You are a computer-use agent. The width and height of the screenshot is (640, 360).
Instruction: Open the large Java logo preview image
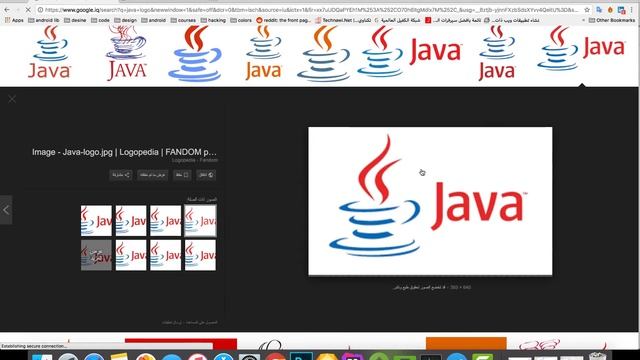tap(430, 201)
